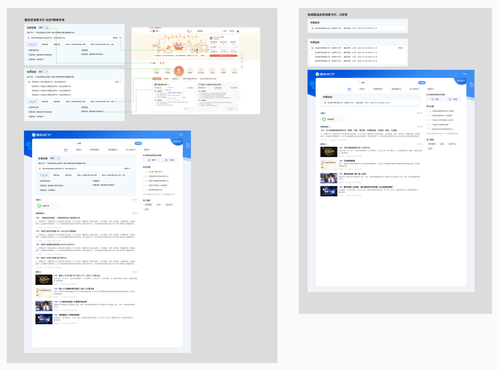
Task: Click the portal logo in left search-page mockup
Action: (41, 135)
